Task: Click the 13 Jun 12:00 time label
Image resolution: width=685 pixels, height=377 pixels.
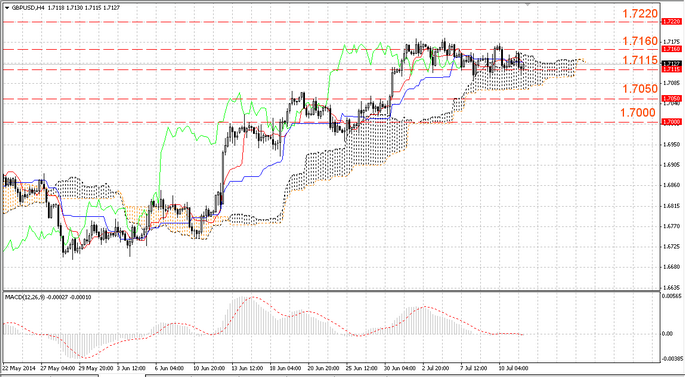Action: [247, 368]
